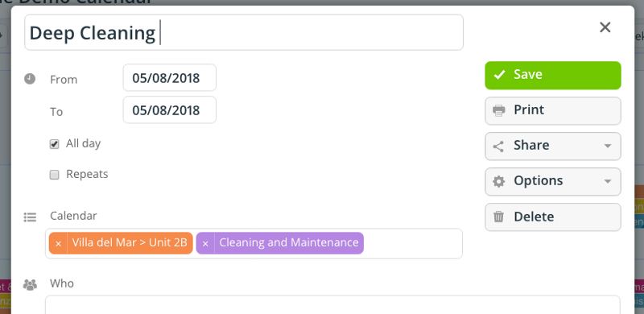Click the gear icon on Options button

[498, 181]
